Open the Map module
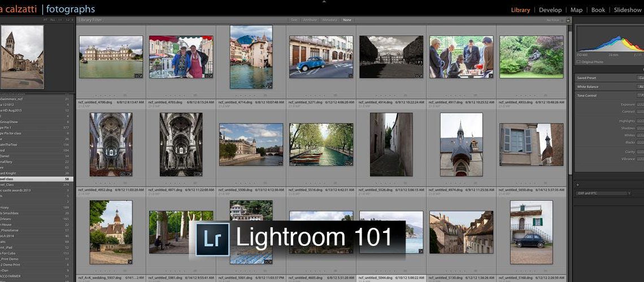 576,10
